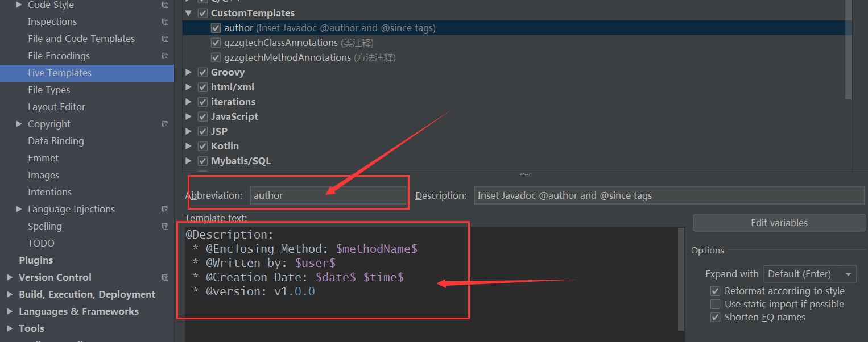
Task: Expand the iterations template group
Action: 189,102
